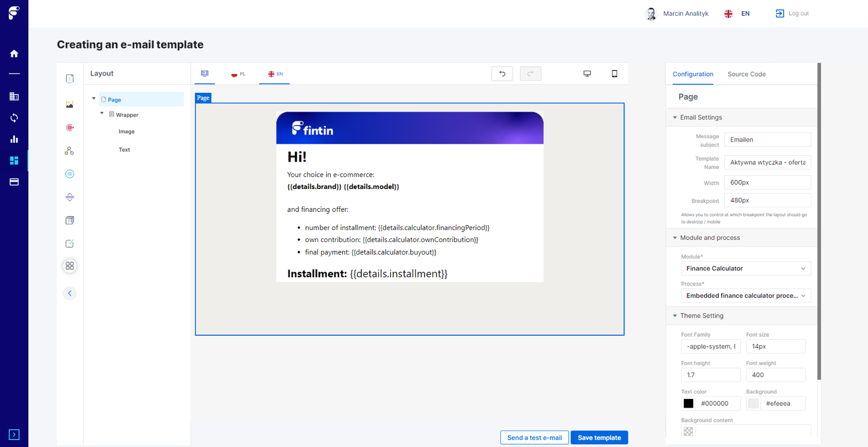The width and height of the screenshot is (868, 447).
Task: Switch to the Source Code tab
Action: [x=747, y=74]
